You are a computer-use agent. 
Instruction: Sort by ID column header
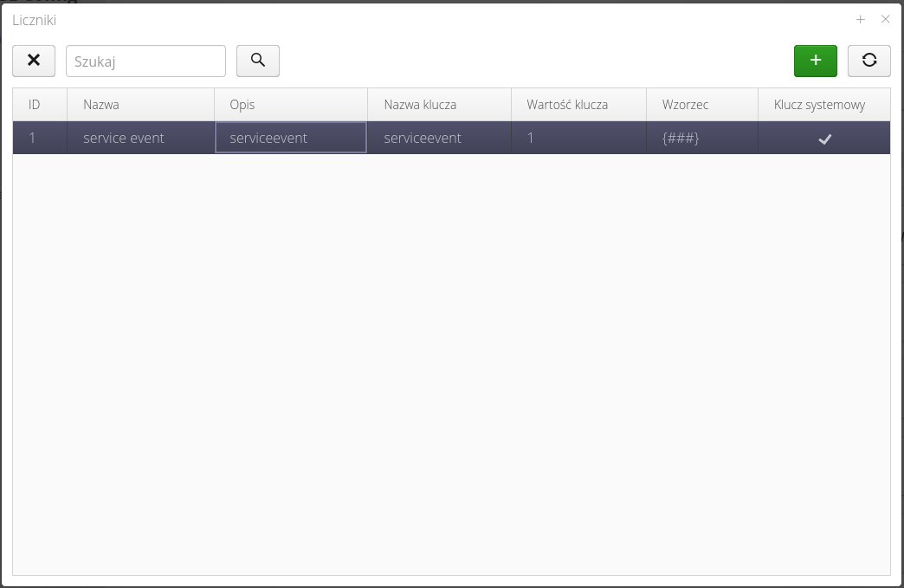(35, 105)
